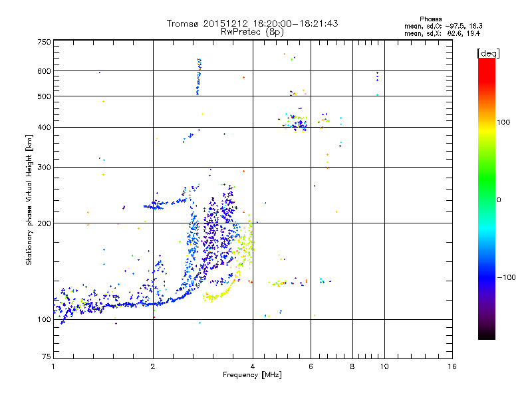Click the y-axis tick label '750'
The height and width of the screenshot is (399, 532).
44,42
